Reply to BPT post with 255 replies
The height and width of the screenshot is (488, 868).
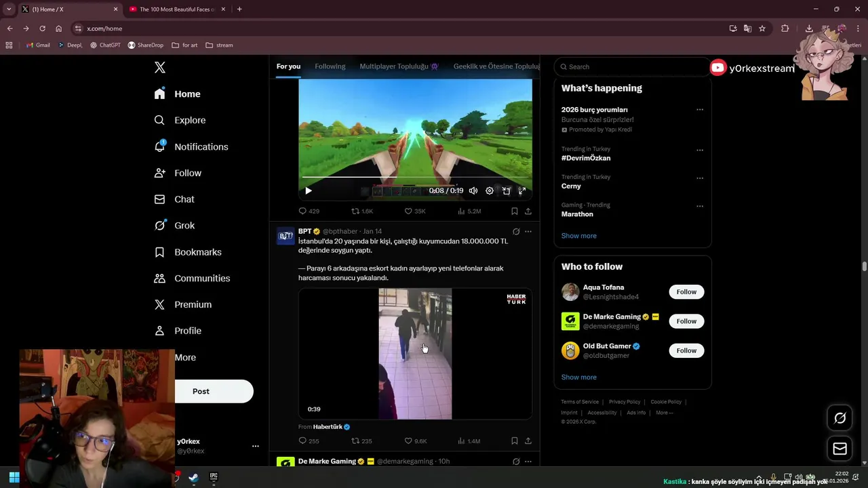pyautogui.click(x=309, y=441)
